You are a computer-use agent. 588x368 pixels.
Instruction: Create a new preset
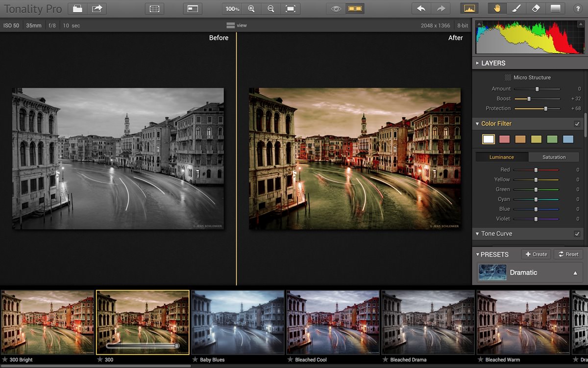[536, 254]
